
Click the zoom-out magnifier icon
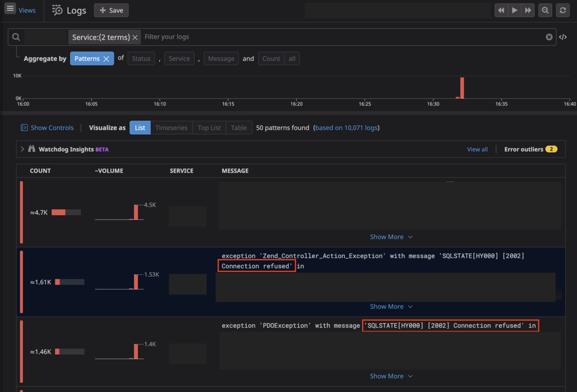545,10
